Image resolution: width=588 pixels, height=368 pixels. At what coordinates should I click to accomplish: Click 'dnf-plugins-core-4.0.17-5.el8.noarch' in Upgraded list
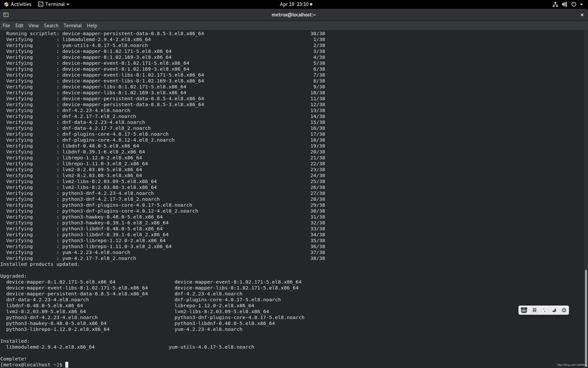click(228, 300)
